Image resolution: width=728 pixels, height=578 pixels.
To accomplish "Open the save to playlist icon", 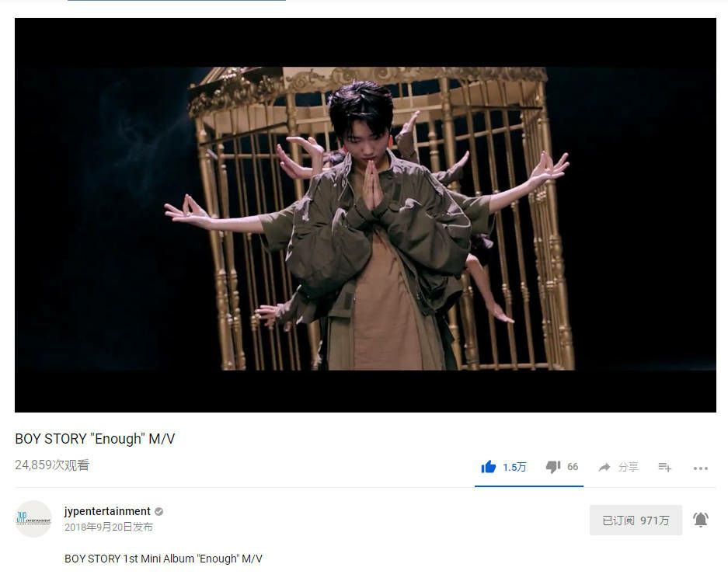I will pos(665,467).
